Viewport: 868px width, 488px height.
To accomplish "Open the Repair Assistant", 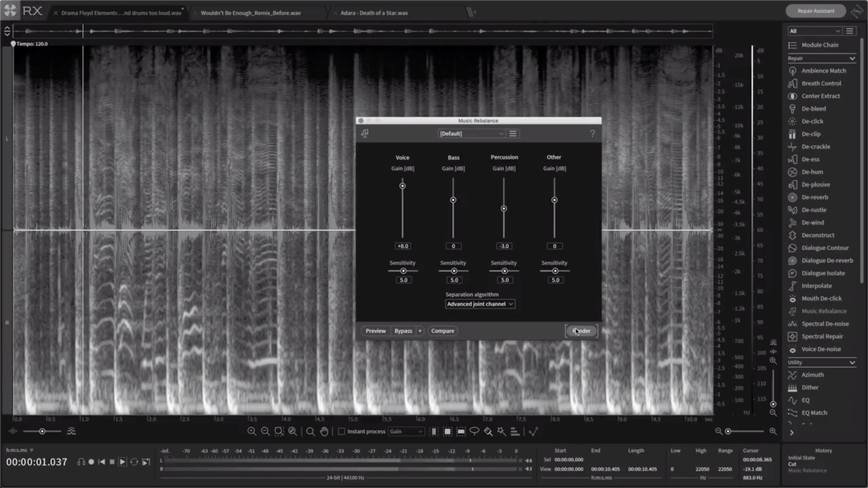I will 814,11.
